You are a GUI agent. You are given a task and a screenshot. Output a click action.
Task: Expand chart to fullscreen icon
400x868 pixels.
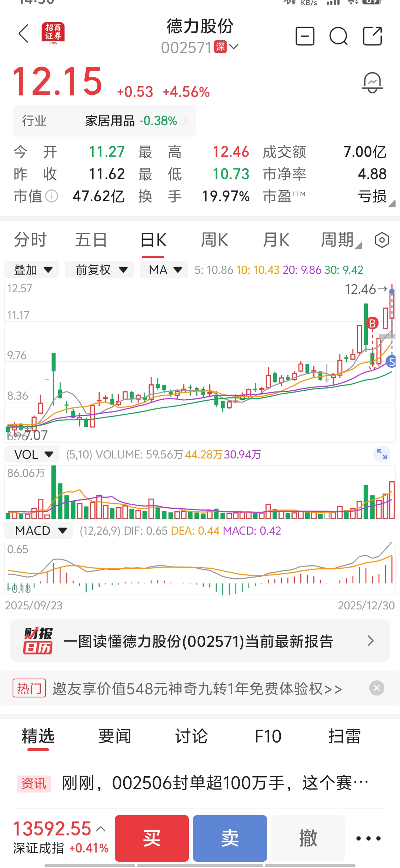click(x=382, y=454)
